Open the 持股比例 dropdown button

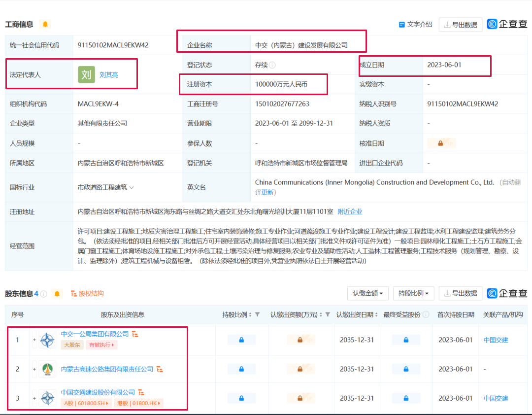click(413, 293)
